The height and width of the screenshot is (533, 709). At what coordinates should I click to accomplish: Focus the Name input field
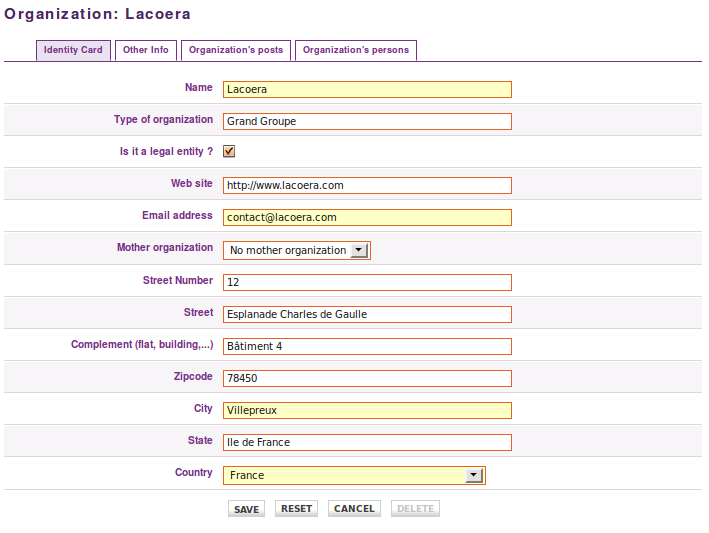367,89
